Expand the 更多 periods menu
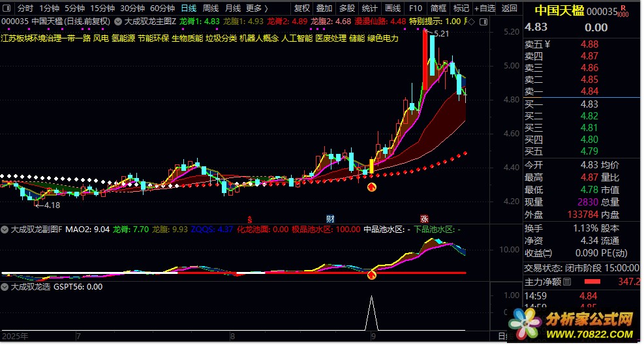644x345 pixels. point(257,8)
